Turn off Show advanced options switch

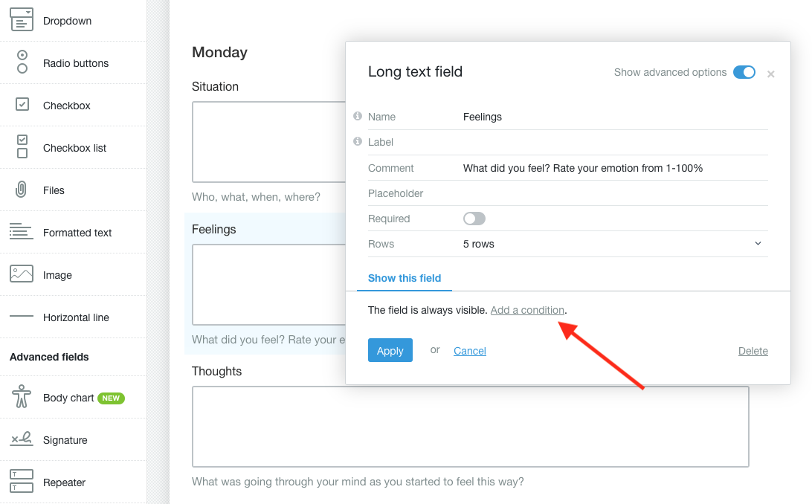tap(744, 72)
